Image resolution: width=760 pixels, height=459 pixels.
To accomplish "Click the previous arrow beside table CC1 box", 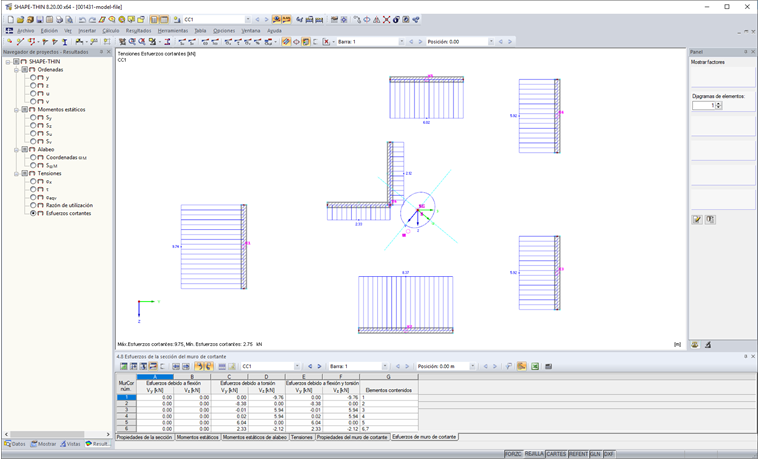I will click(310, 366).
